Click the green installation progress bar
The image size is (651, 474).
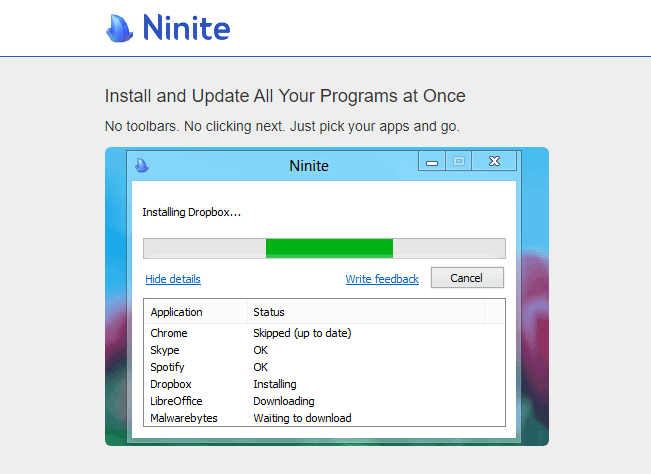point(324,248)
